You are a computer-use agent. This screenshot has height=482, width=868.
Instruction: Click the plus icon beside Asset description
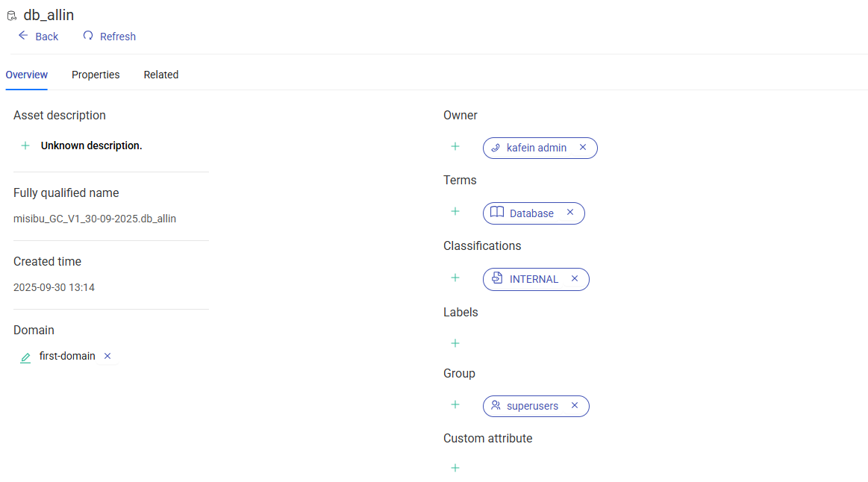click(25, 145)
